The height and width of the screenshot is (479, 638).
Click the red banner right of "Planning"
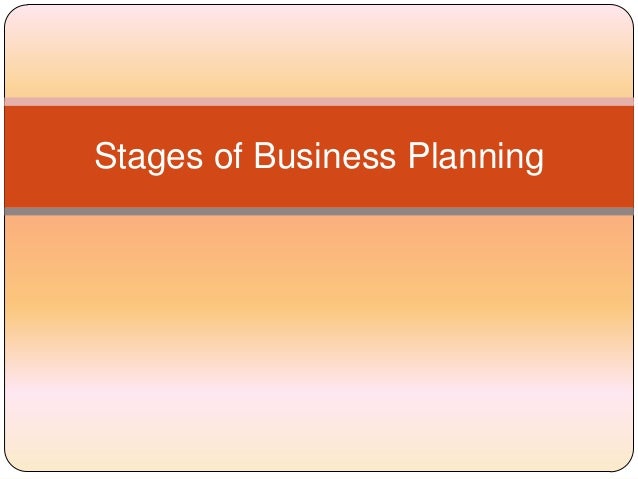[x=589, y=157]
